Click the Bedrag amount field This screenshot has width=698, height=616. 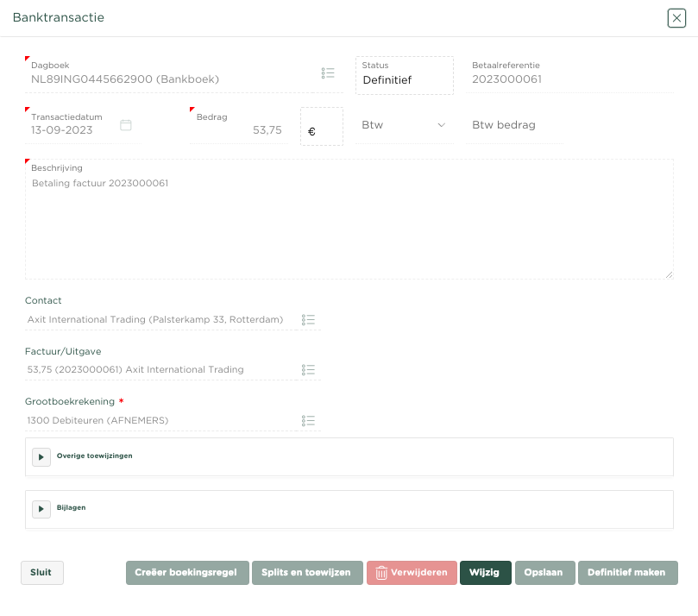[x=242, y=131]
